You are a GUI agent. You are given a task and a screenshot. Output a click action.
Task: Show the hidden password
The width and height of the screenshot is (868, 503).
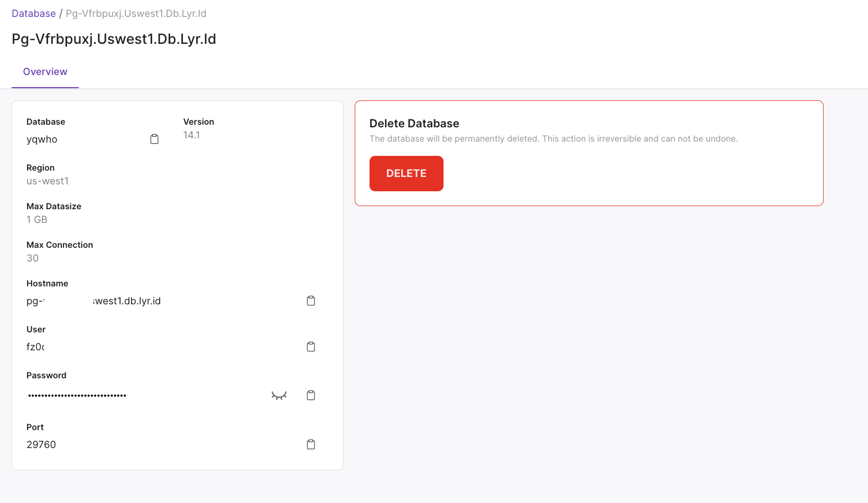click(x=279, y=395)
